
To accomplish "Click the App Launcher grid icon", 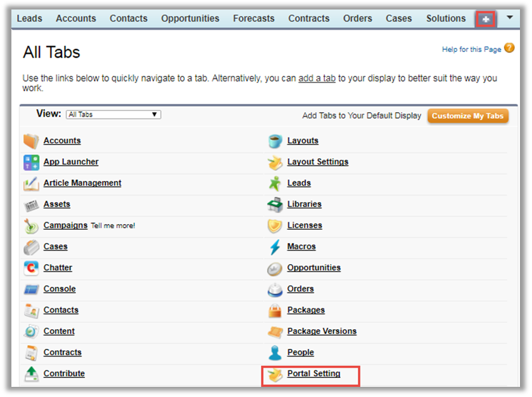I will [31, 162].
